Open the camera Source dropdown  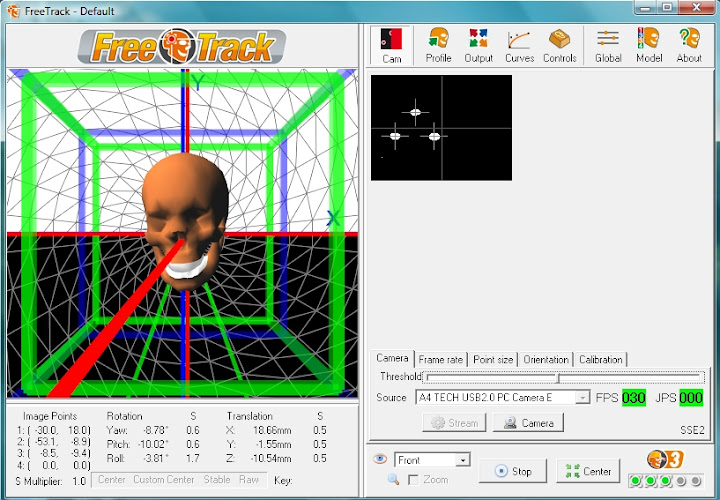[x=582, y=397]
